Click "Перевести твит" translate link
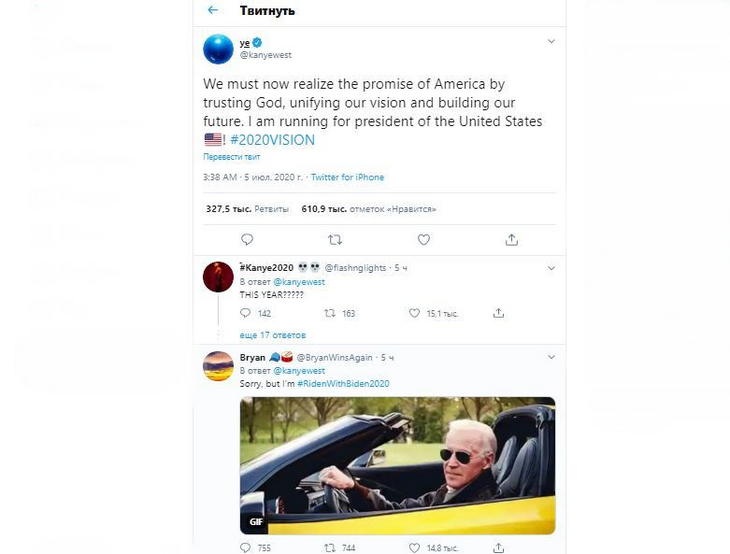Screen dimensions: 730x554 [232, 157]
